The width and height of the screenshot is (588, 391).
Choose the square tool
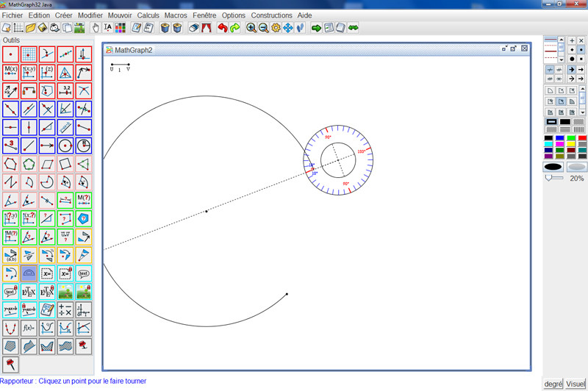[x=65, y=164]
